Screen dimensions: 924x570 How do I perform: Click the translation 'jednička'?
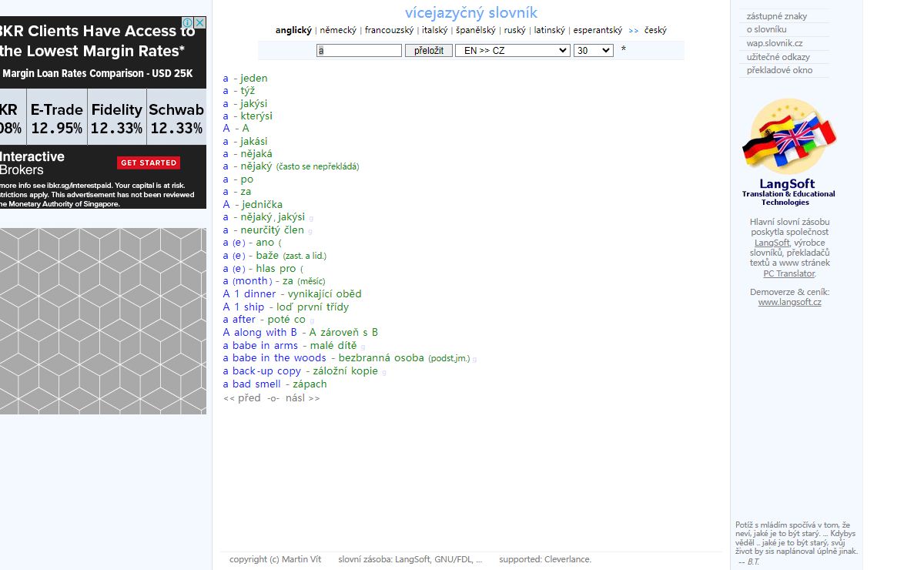pyautogui.click(x=262, y=205)
